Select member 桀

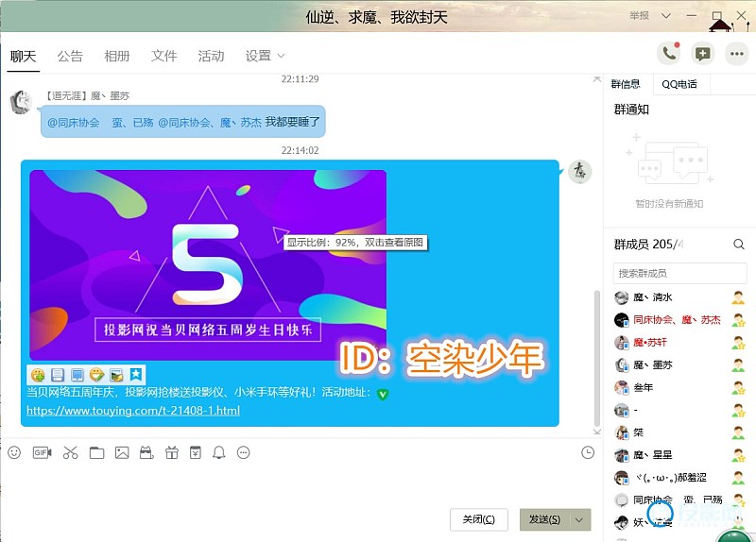(x=679, y=432)
